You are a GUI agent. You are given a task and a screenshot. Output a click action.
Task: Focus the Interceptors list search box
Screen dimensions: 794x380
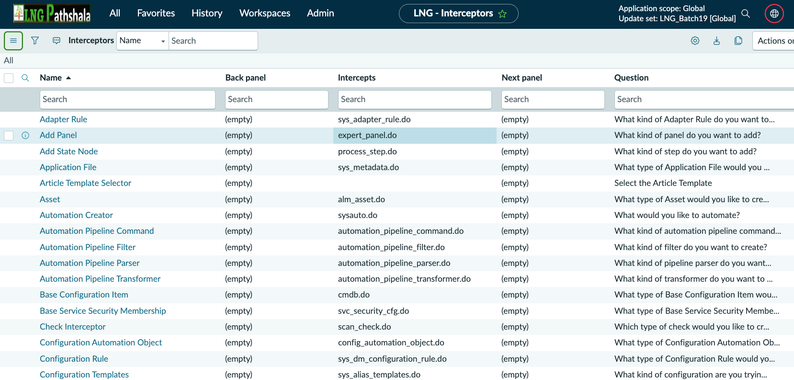click(x=213, y=41)
